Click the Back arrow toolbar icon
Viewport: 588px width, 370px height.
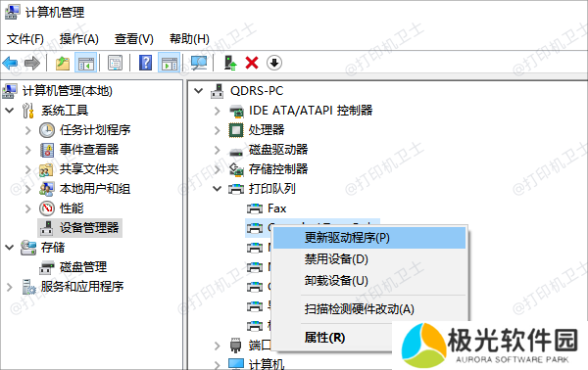pos(10,63)
